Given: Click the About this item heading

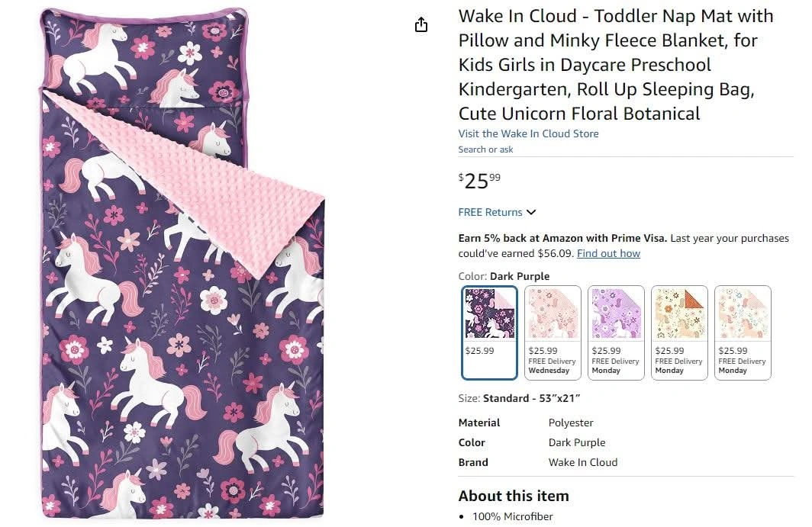Looking at the screenshot, I should click(x=514, y=496).
